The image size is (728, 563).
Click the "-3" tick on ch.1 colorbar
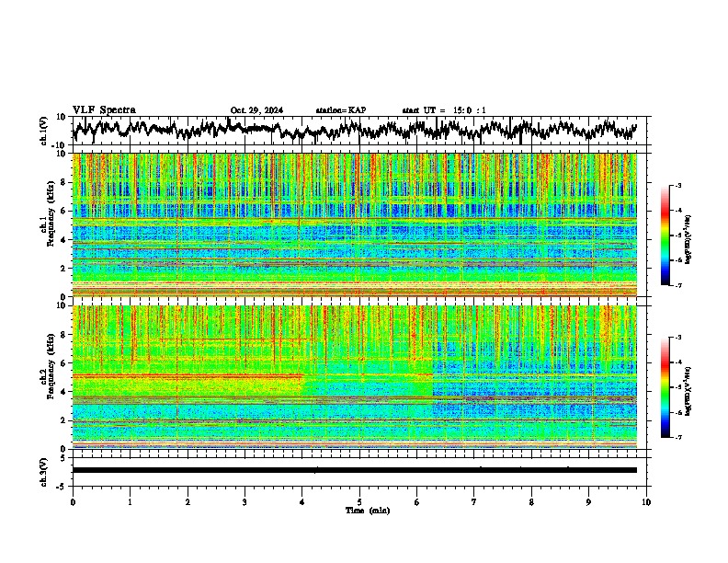(x=677, y=185)
